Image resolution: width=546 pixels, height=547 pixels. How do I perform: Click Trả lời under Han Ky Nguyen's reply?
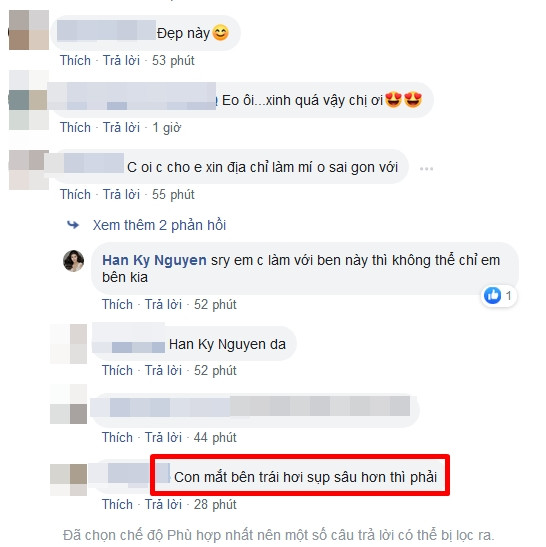[163, 304]
